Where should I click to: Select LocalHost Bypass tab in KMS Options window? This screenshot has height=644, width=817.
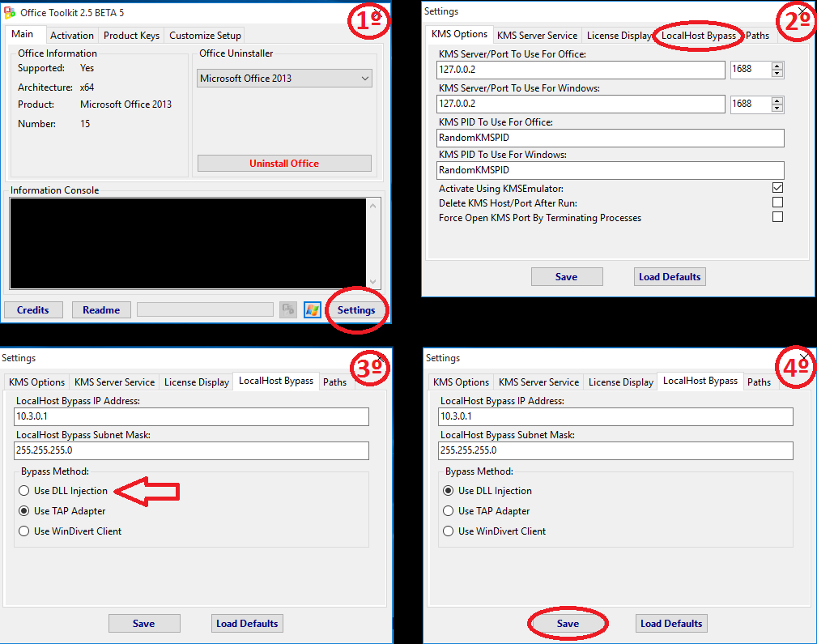(x=699, y=36)
